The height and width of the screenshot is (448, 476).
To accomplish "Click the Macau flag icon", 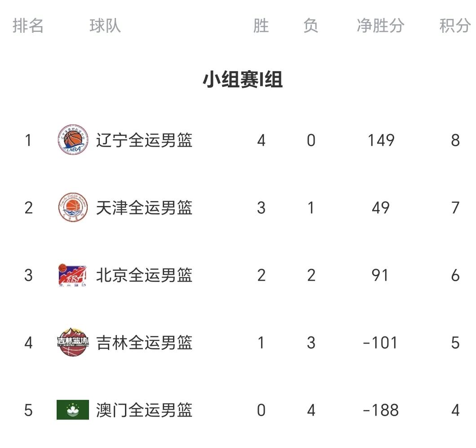I will pos(73,410).
